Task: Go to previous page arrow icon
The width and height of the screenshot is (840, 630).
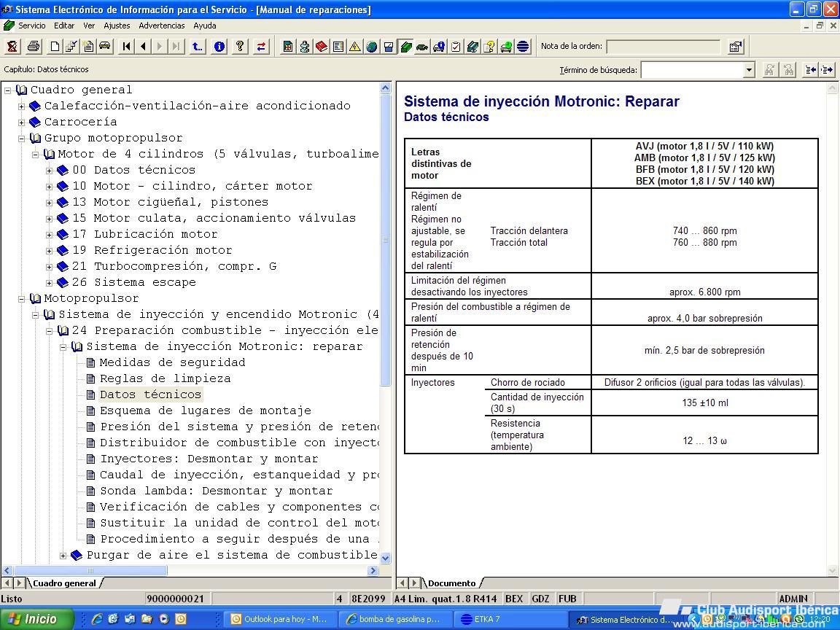Action: click(x=143, y=47)
